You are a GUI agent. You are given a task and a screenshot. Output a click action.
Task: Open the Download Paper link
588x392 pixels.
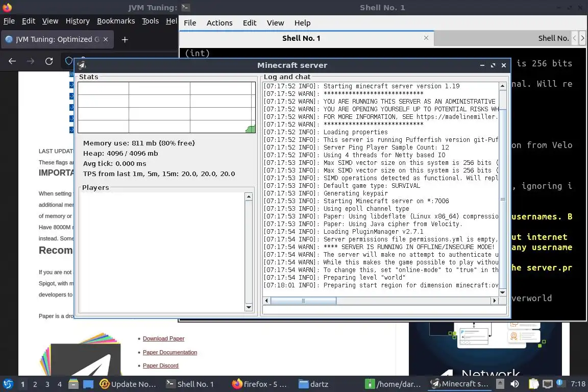163,338
